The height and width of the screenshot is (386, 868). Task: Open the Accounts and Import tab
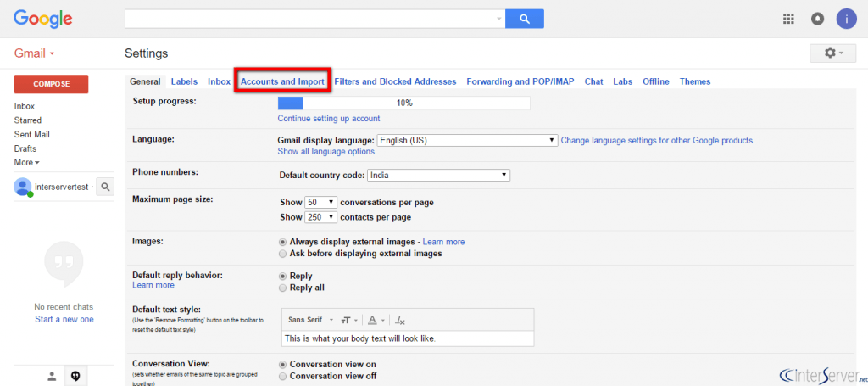tap(282, 81)
